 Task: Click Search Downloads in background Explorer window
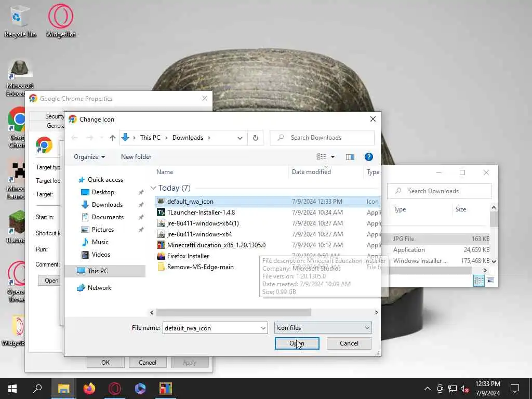[440, 191]
